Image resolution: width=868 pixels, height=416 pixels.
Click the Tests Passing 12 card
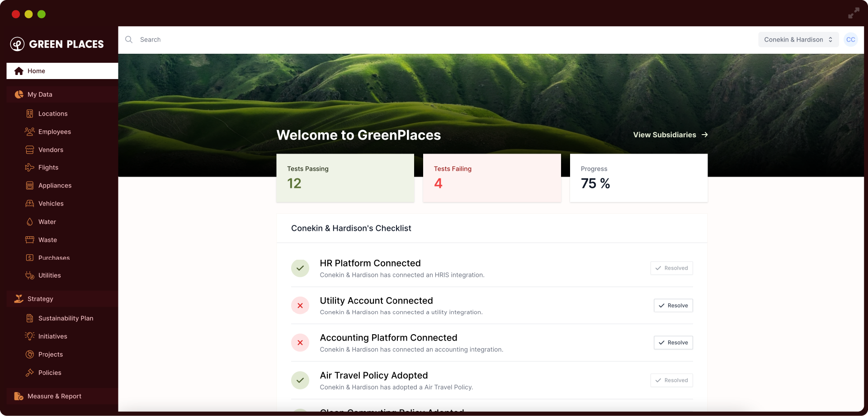click(345, 178)
